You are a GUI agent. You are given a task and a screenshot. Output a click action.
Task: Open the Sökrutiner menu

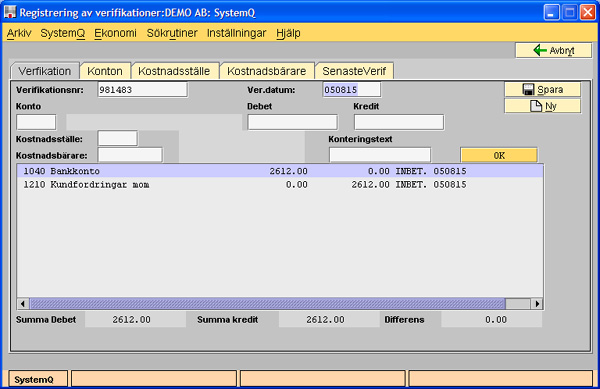172,33
